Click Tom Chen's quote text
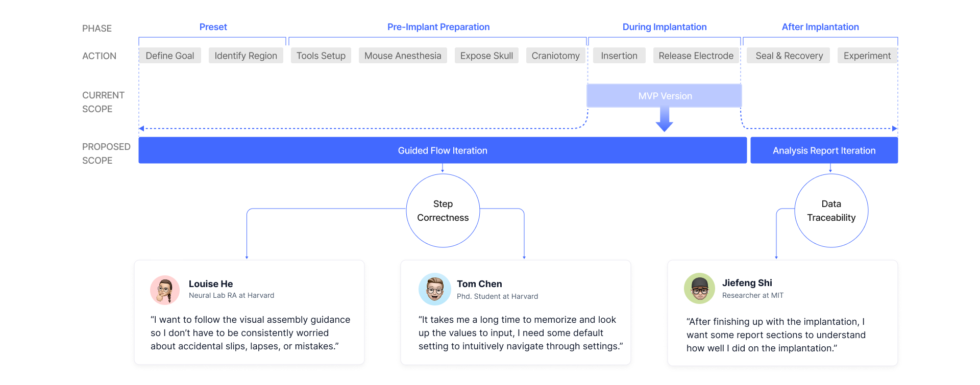Screen dimensions: 980x385 click(x=520, y=333)
